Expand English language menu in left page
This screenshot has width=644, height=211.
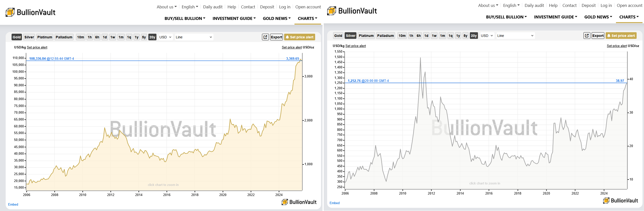pos(190,7)
